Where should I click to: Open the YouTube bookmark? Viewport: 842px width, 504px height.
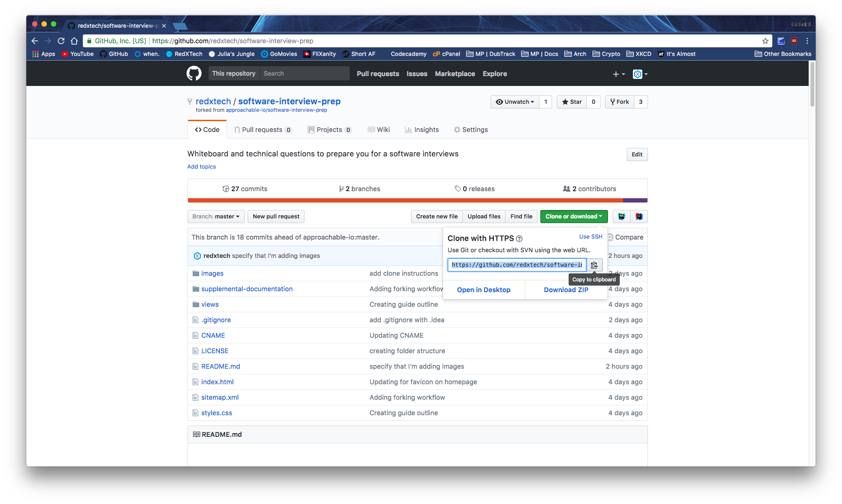[78, 54]
